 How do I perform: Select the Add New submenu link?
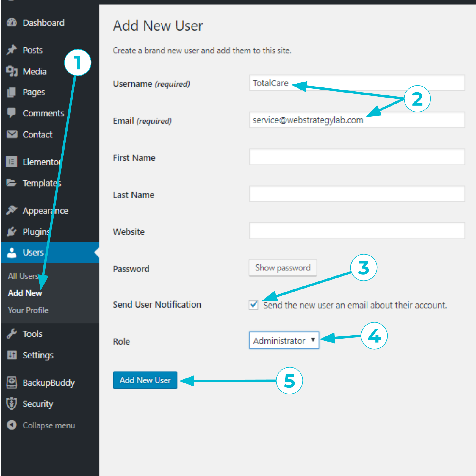[x=25, y=293]
